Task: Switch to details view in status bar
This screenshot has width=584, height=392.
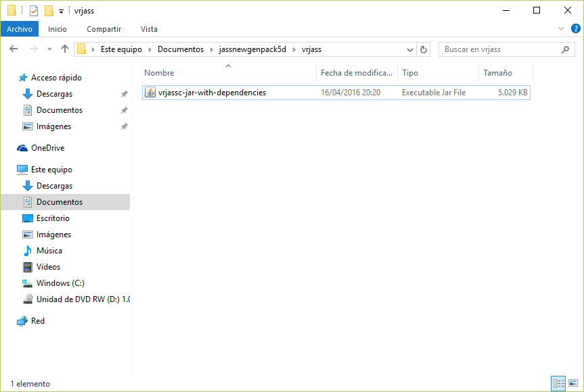Action: tap(558, 383)
